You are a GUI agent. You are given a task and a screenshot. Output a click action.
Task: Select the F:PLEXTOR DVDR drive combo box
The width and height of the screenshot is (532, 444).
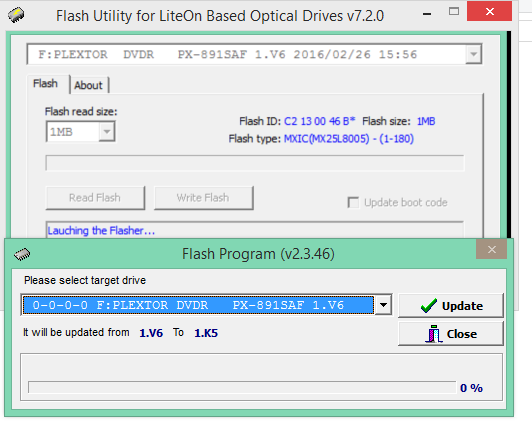click(x=254, y=54)
